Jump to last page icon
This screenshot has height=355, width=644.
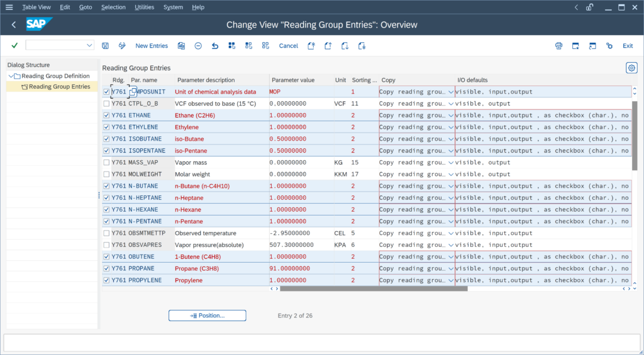(362, 46)
